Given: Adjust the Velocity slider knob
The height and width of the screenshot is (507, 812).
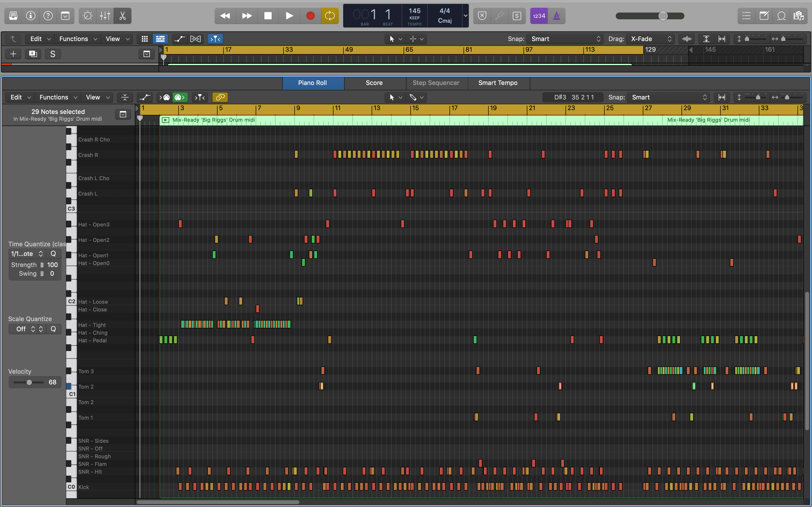Looking at the screenshot, I should click(29, 382).
